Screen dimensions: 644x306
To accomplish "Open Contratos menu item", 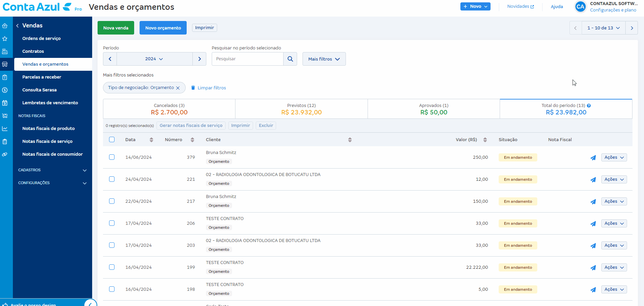I will [33, 51].
